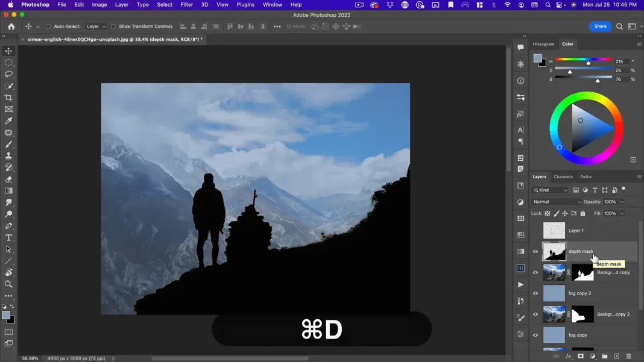Select the Frame tool

8,109
